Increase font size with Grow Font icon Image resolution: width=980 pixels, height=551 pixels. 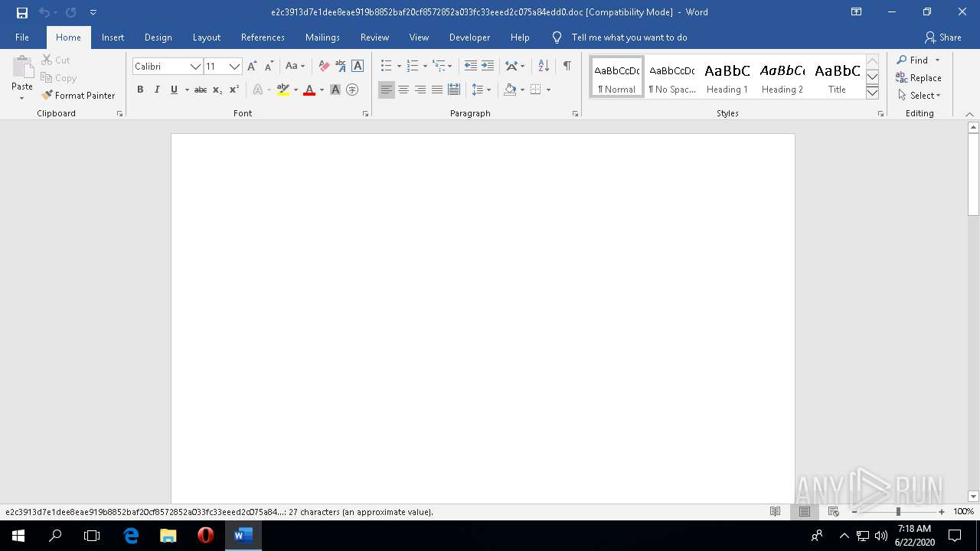[x=252, y=67]
